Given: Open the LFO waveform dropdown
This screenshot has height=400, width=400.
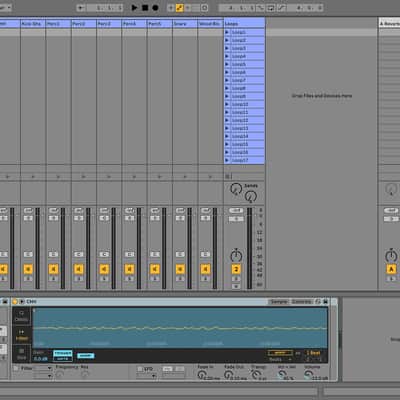Looking at the screenshot, I should [147, 376].
